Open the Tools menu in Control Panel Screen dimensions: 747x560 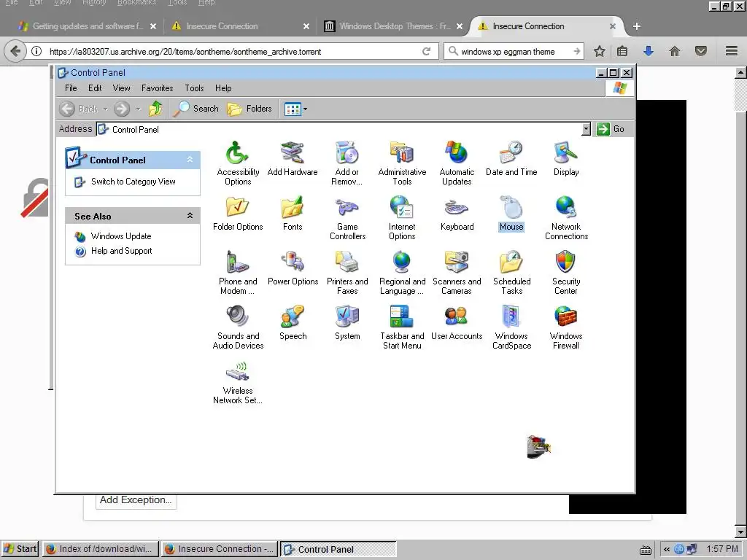point(194,88)
